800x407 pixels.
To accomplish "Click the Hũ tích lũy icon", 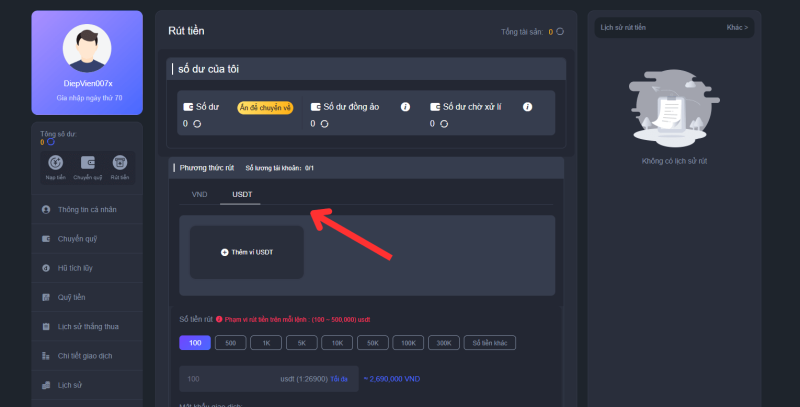I will tap(46, 268).
